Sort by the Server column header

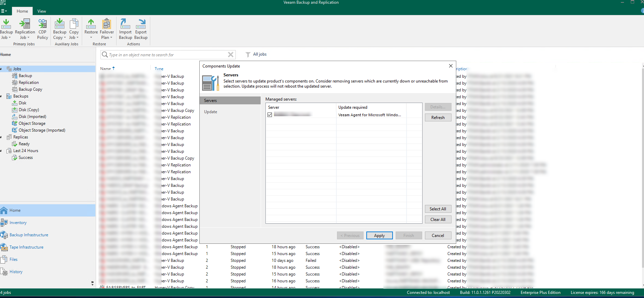click(x=301, y=107)
